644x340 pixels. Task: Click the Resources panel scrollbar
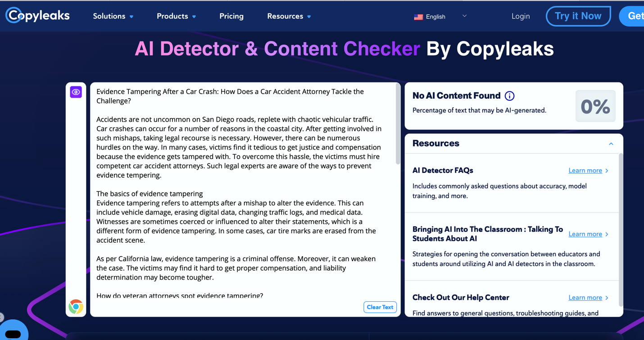(621, 230)
